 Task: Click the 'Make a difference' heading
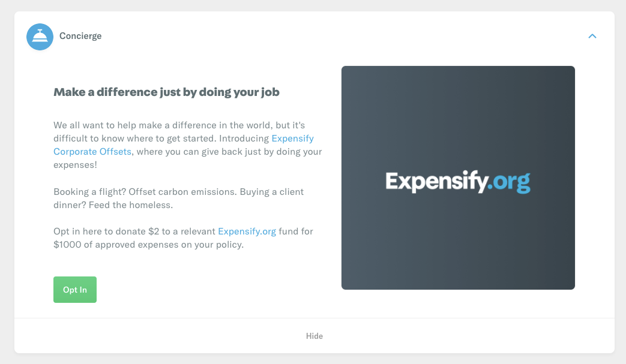point(166,92)
